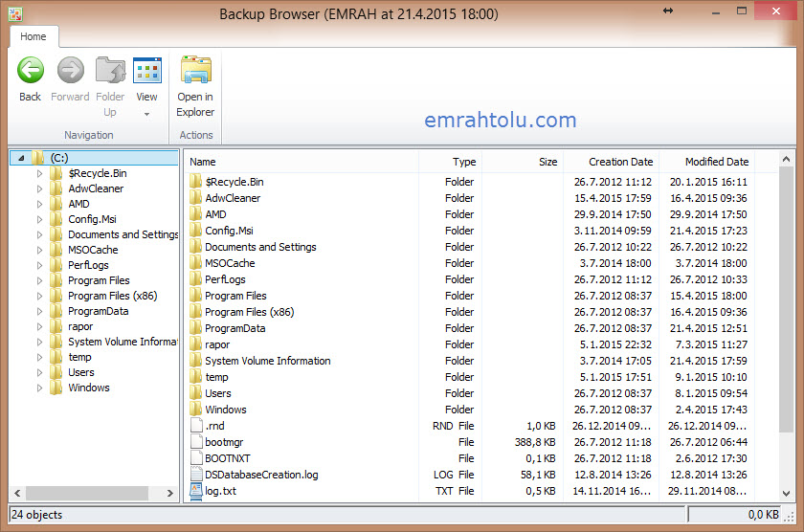Click the folder icon of PerfLogs in the file list
This screenshot has height=532, width=804.
click(x=195, y=279)
